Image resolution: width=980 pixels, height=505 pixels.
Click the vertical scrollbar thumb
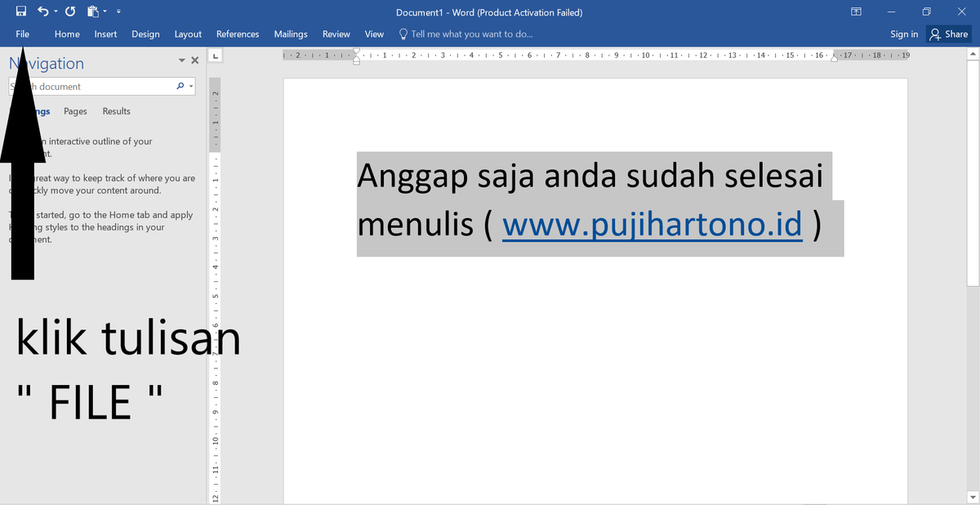973,173
